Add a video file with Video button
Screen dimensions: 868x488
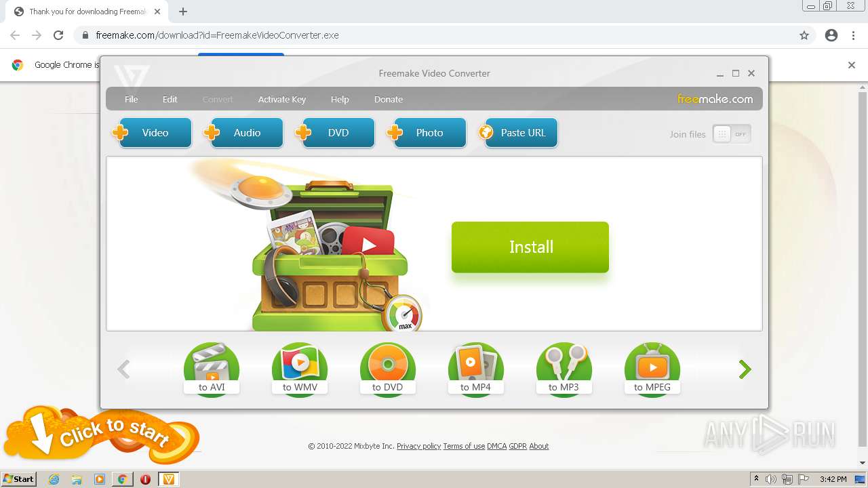155,133
